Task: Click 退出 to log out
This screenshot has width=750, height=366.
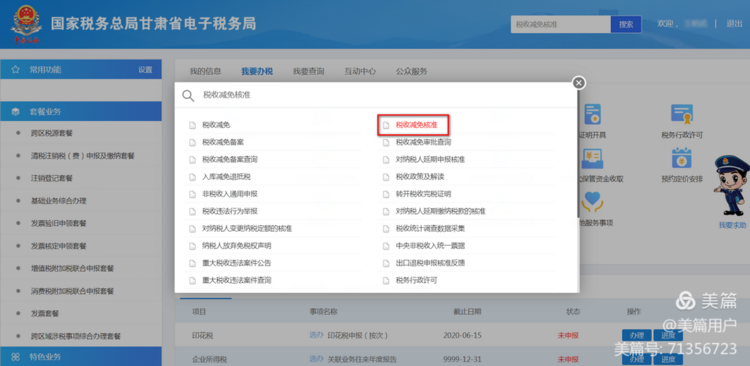Action: (734, 23)
